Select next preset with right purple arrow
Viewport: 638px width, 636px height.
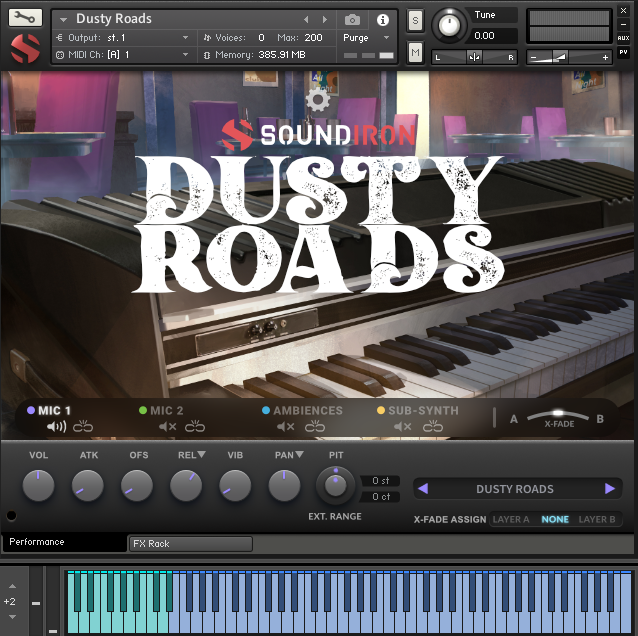tap(610, 488)
